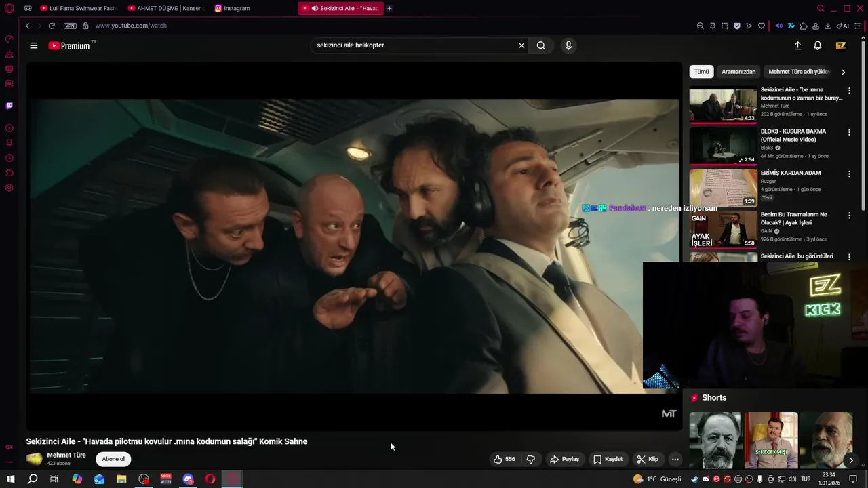Add page to bookmarks with heart

coord(762,26)
